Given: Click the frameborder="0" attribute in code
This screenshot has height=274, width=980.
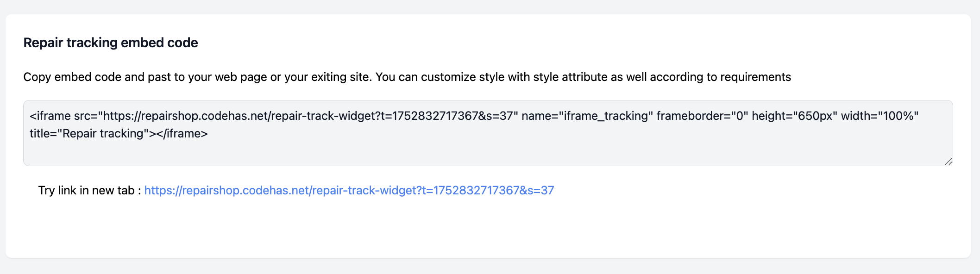Looking at the screenshot, I should [x=702, y=116].
